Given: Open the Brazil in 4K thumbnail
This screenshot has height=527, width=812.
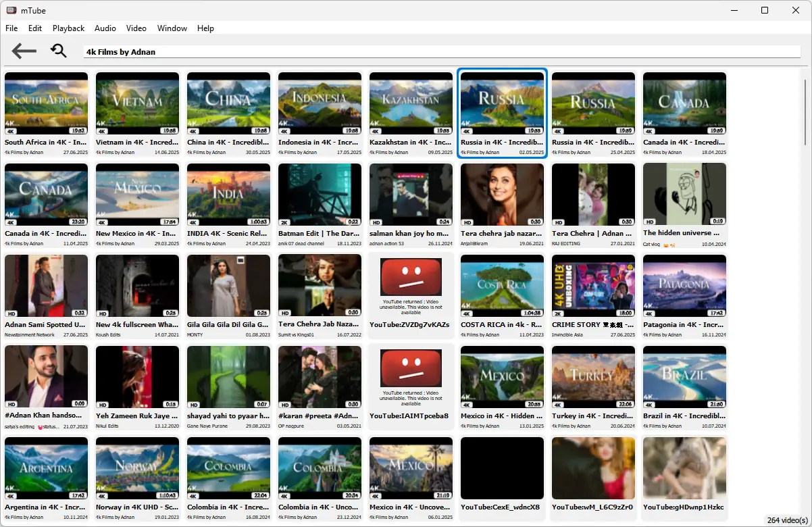Looking at the screenshot, I should [684, 376].
